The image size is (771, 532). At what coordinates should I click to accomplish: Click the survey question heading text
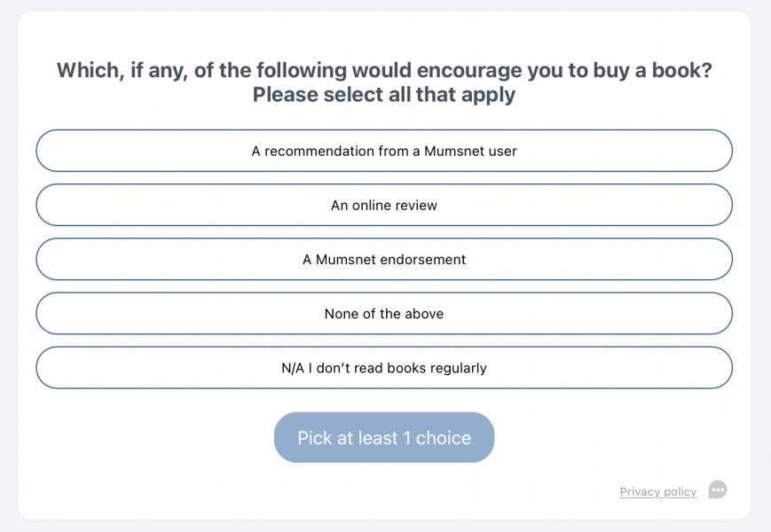point(384,82)
